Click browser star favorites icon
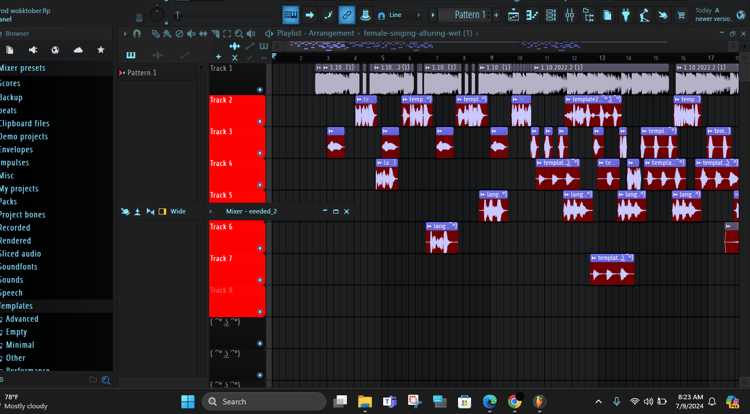The width and height of the screenshot is (750, 414). pyautogui.click(x=100, y=50)
